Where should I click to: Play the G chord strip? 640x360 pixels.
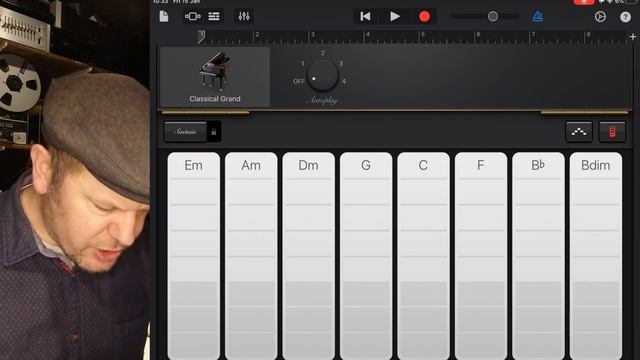(366, 256)
